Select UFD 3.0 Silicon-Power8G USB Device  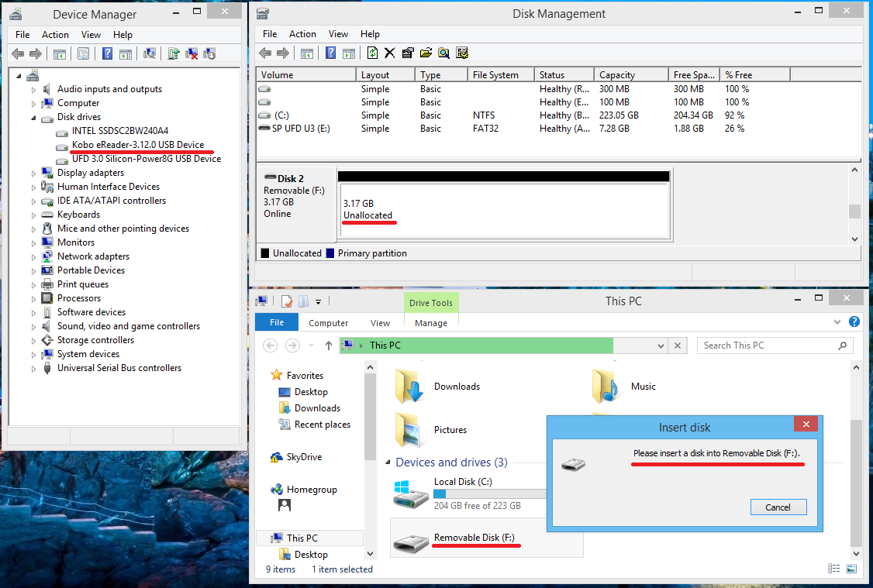pyautogui.click(x=147, y=159)
